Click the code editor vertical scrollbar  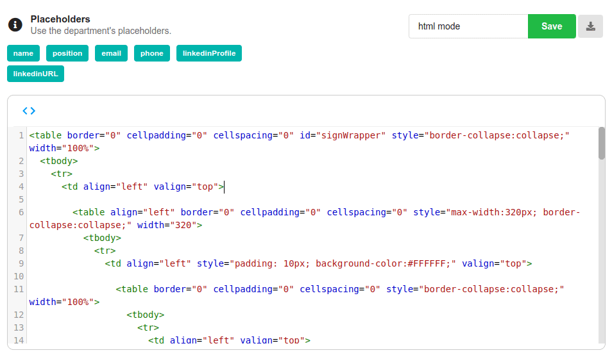[602, 144]
